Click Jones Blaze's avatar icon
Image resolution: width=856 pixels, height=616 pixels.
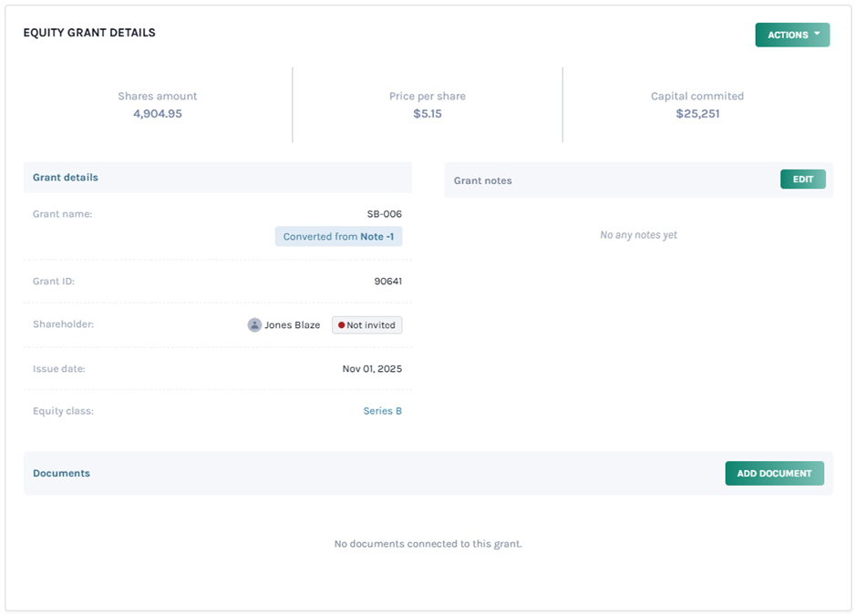(x=254, y=325)
